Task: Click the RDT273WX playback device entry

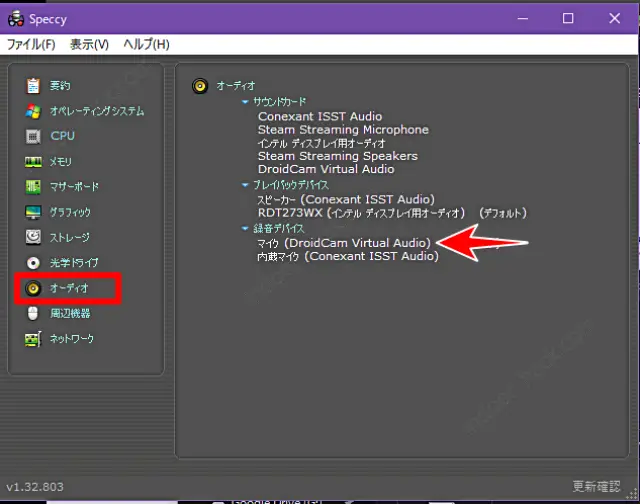Action: coord(361,213)
